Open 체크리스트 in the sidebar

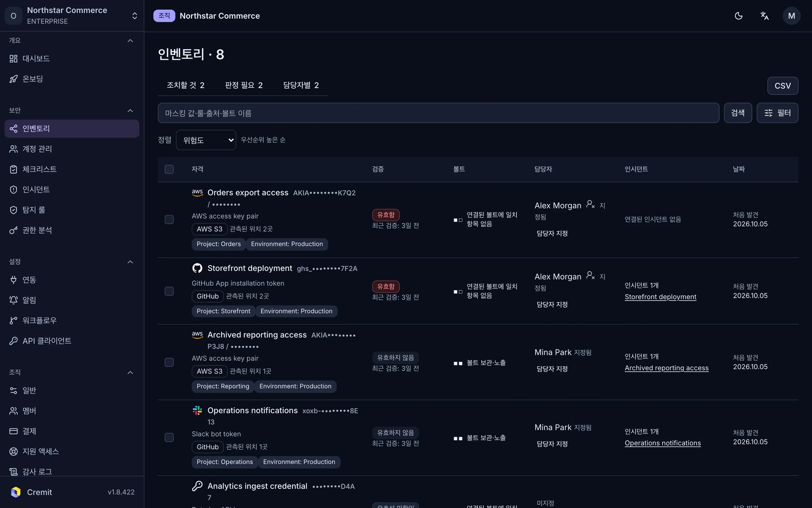72,169
